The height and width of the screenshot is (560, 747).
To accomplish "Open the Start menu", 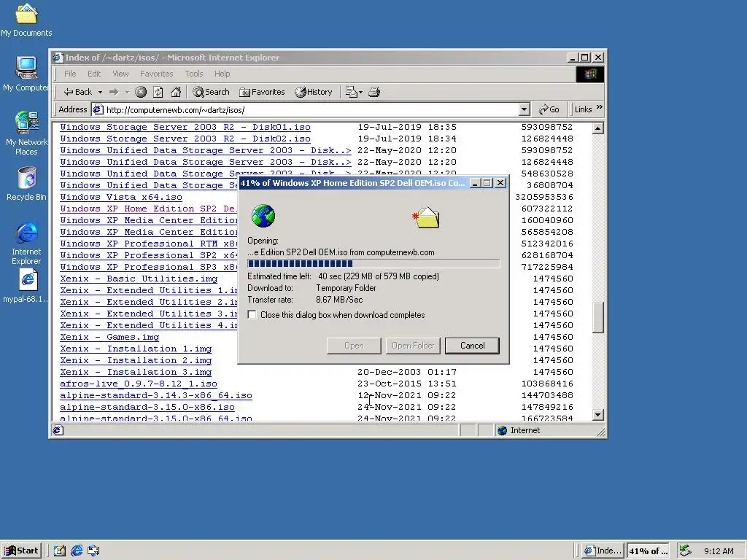I will pos(21,551).
